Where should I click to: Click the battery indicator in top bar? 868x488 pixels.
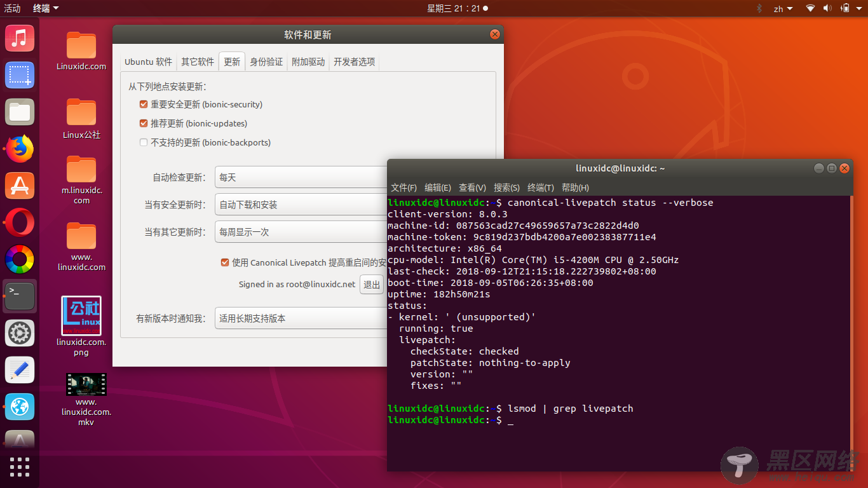(x=846, y=8)
